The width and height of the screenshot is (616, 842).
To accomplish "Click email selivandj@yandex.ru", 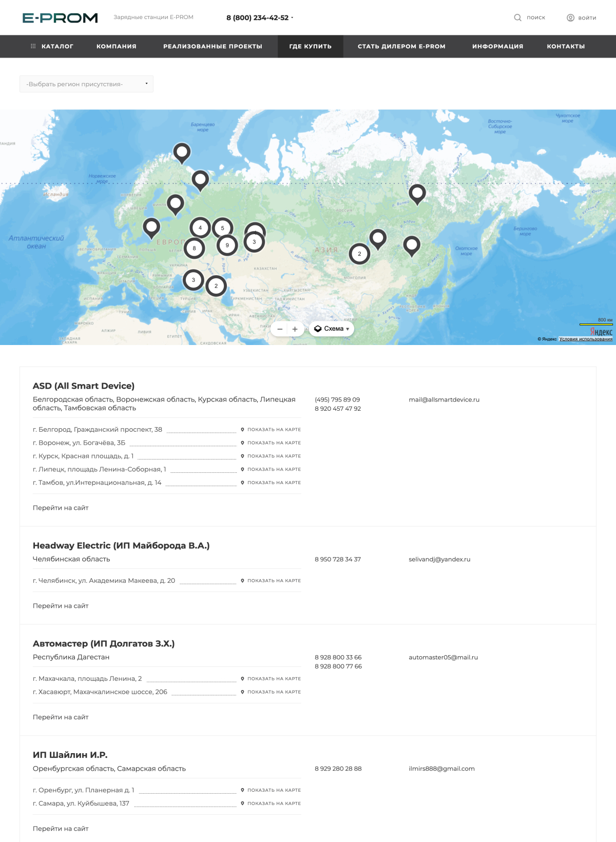I will pos(439,560).
